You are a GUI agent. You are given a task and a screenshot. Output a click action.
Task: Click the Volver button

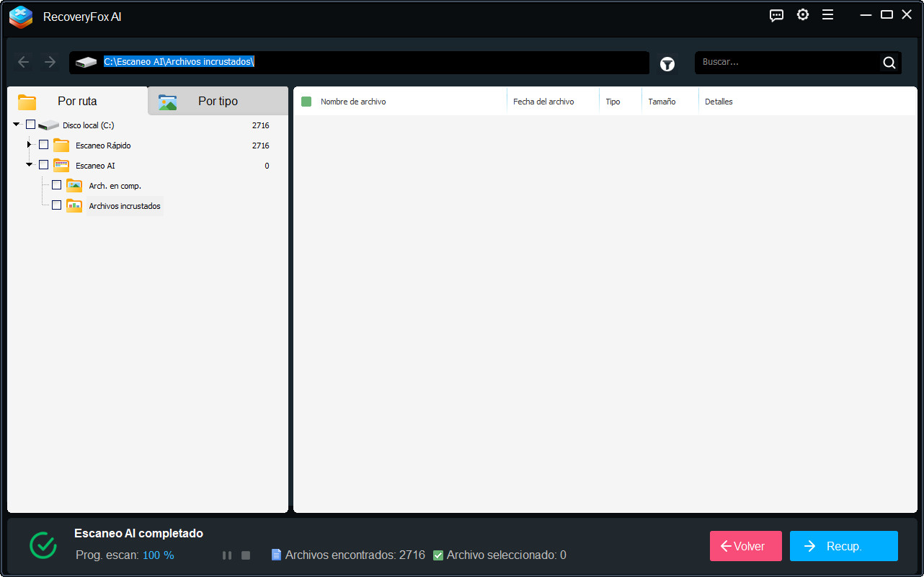tap(745, 546)
